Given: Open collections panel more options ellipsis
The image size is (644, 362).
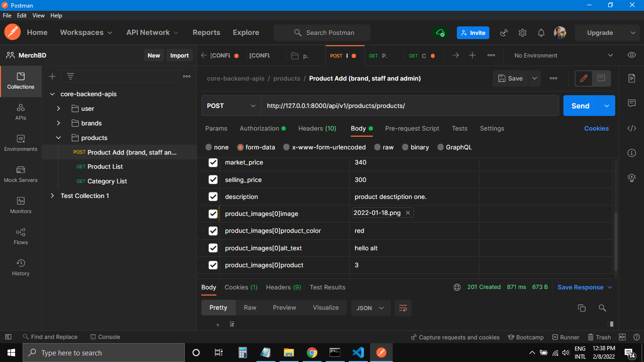Looking at the screenshot, I should pyautogui.click(x=187, y=76).
